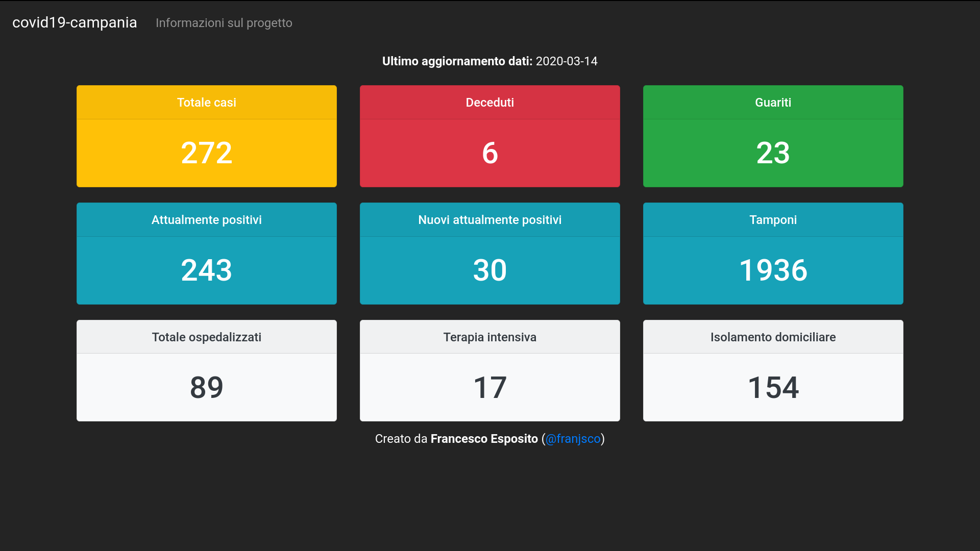
Task: Select the date 2020-03-14
Action: 567,61
